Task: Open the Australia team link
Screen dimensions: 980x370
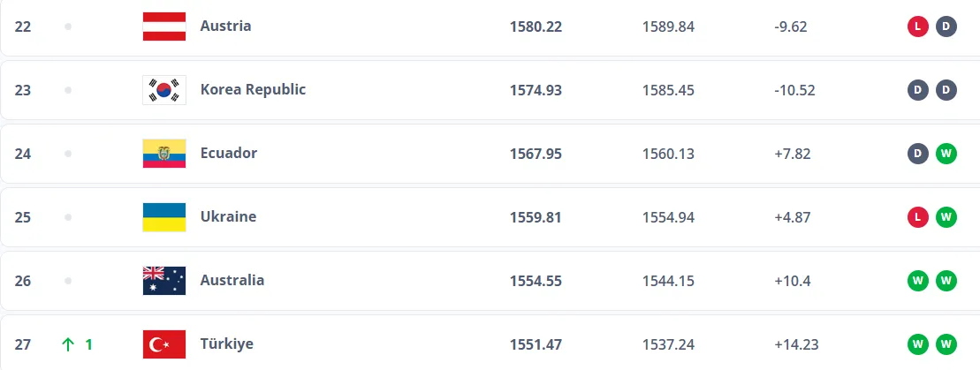Action: click(x=232, y=281)
